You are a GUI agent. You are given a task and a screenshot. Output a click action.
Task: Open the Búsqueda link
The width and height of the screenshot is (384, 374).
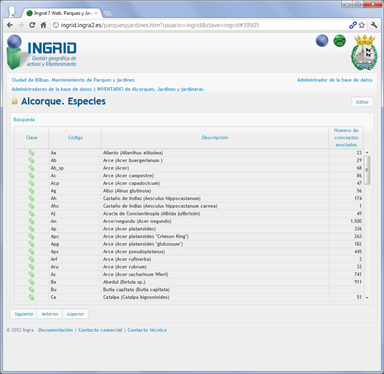click(24, 120)
